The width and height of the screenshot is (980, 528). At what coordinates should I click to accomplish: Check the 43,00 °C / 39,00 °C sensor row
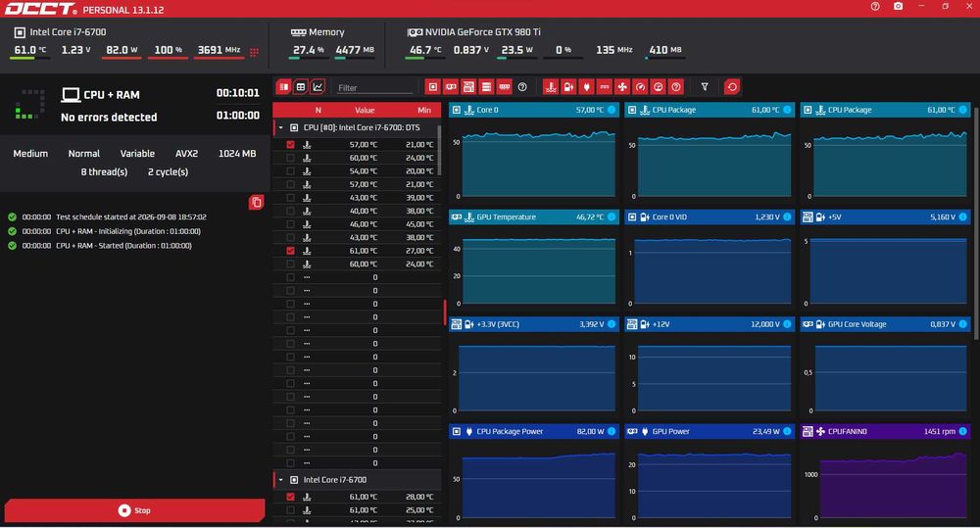click(x=291, y=198)
